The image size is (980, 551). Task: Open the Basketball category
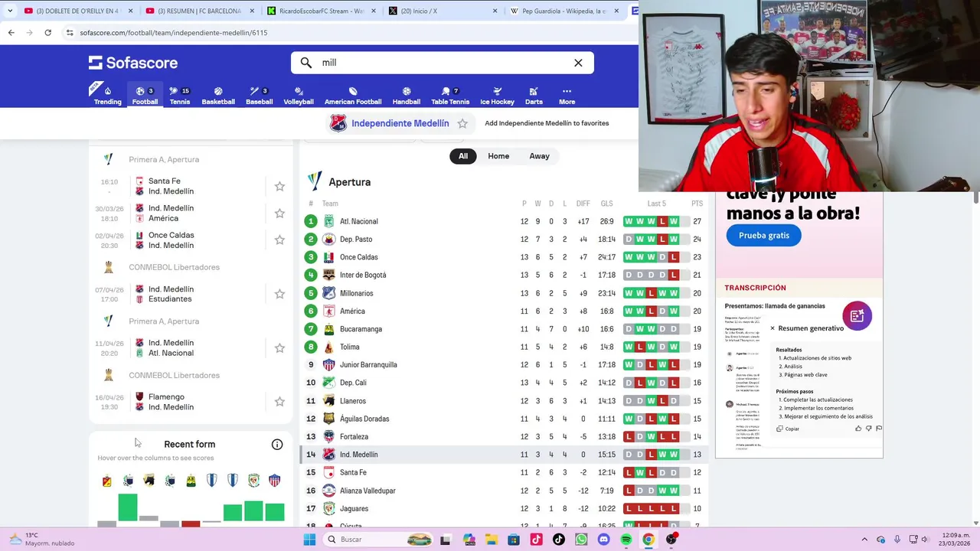218,96
